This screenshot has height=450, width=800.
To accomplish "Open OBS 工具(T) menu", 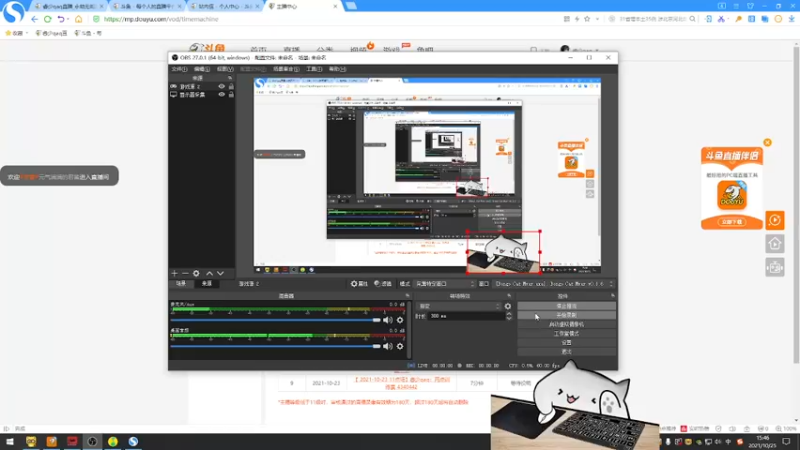I will [314, 69].
